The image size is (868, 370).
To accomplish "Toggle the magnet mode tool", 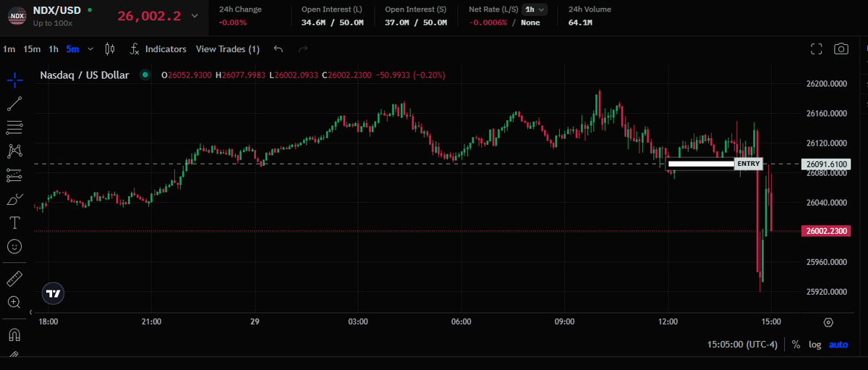I will point(14,335).
